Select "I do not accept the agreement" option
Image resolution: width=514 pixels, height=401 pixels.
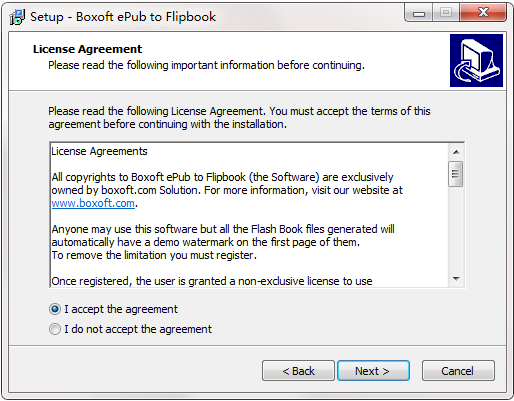pyautogui.click(x=55, y=329)
